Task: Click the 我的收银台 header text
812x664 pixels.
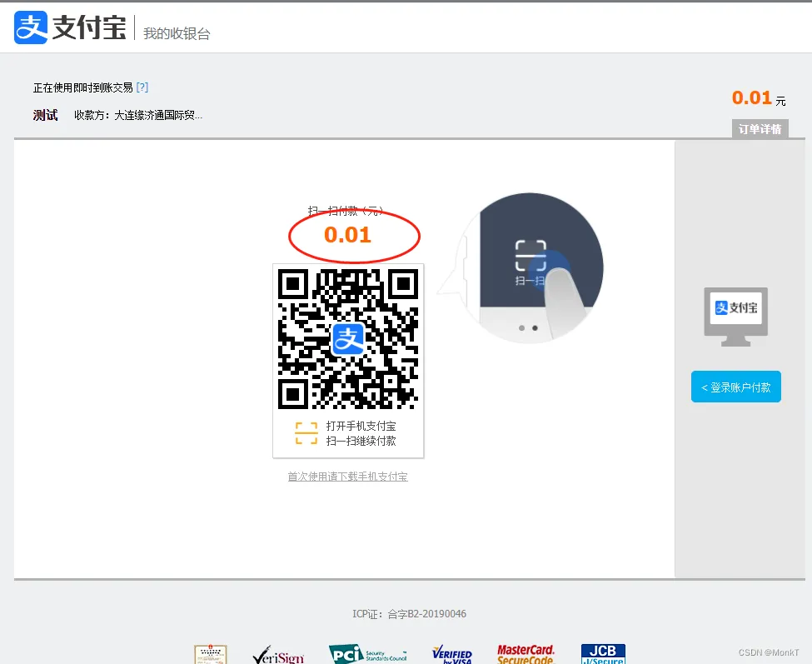Action: 177,33
